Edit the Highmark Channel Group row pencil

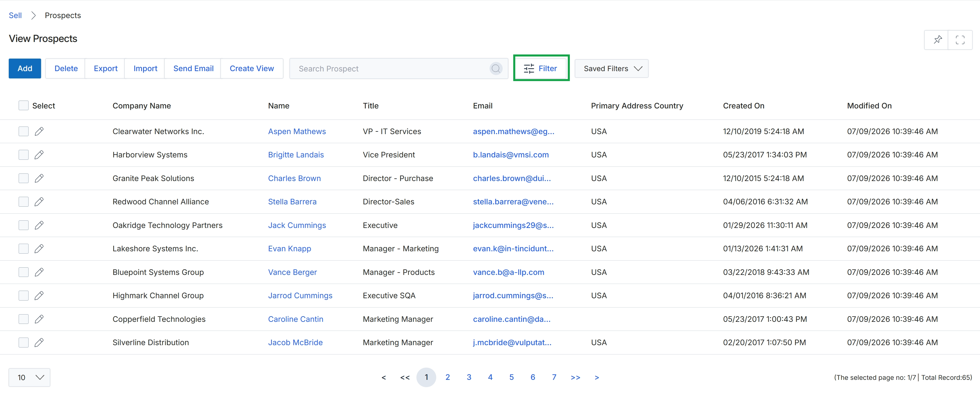[39, 296]
